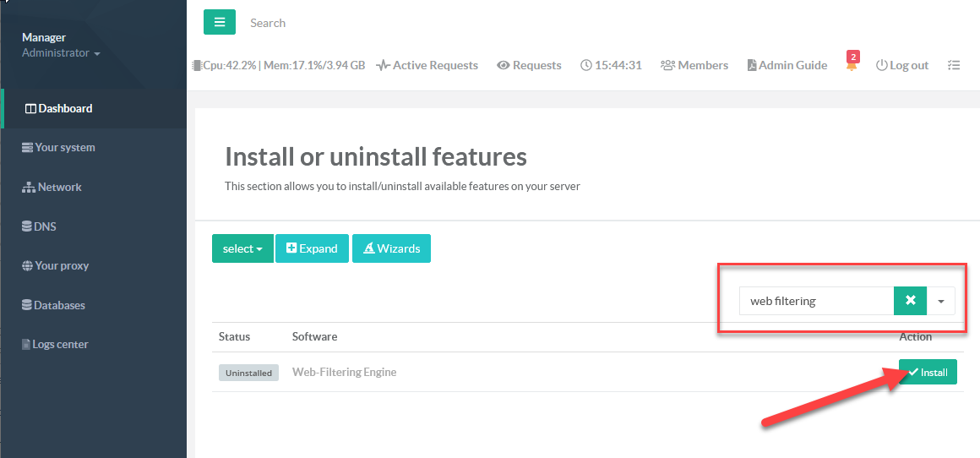Open the select dropdown button
Image resolution: width=980 pixels, height=458 pixels.
point(242,248)
